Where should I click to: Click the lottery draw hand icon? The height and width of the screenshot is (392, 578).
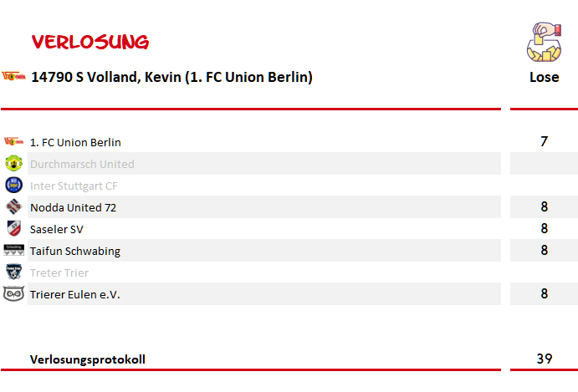coord(544,42)
